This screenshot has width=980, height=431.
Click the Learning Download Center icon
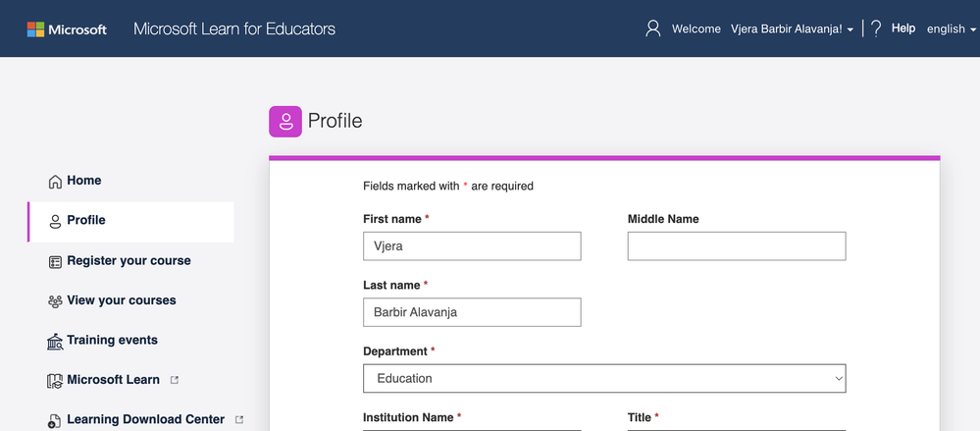[x=55, y=420]
